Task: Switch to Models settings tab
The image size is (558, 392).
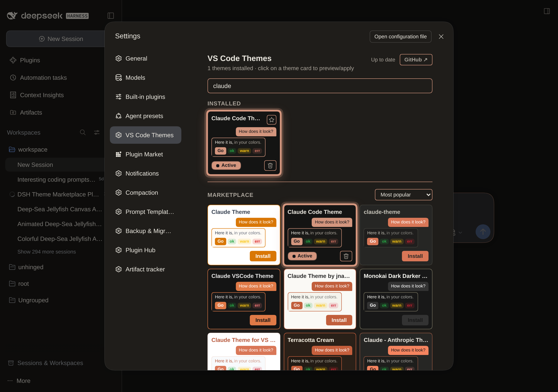Action: coord(145,78)
